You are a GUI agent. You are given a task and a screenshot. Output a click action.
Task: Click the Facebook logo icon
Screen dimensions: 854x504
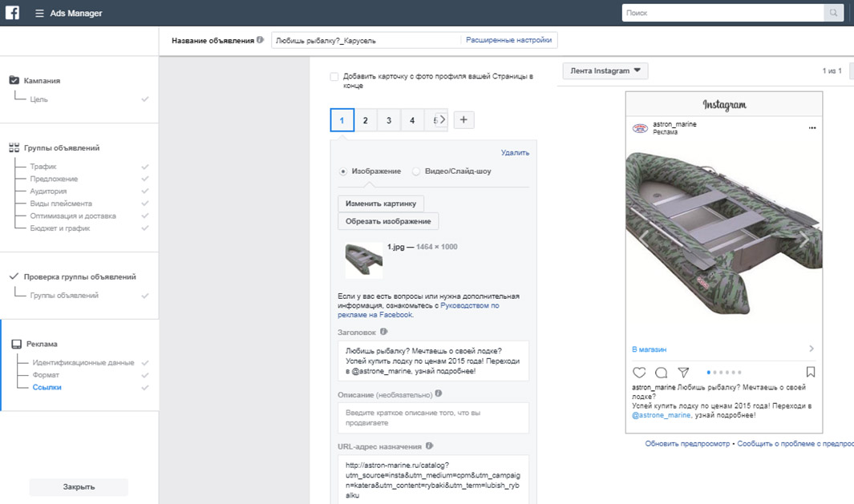point(12,13)
